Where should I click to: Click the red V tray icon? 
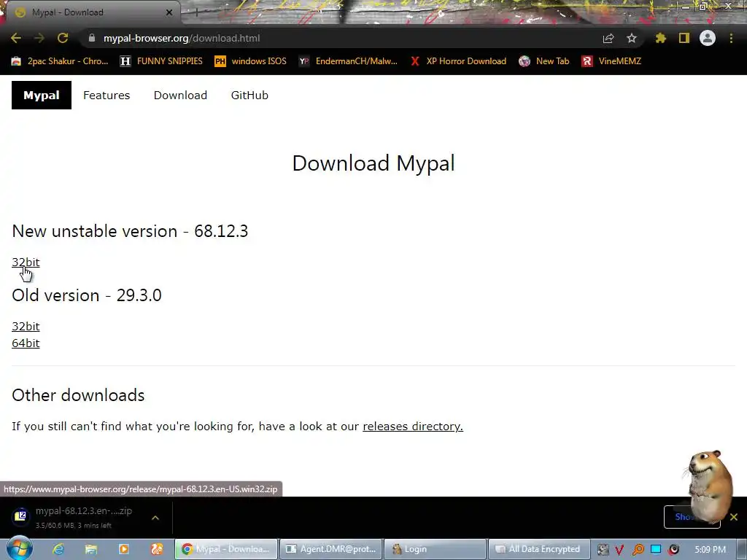tap(619, 550)
